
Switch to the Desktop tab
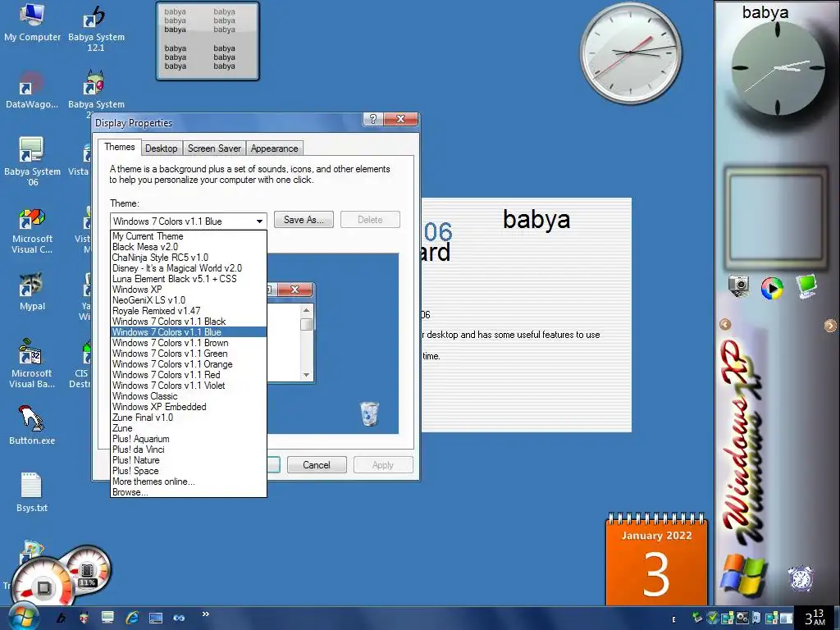162,148
